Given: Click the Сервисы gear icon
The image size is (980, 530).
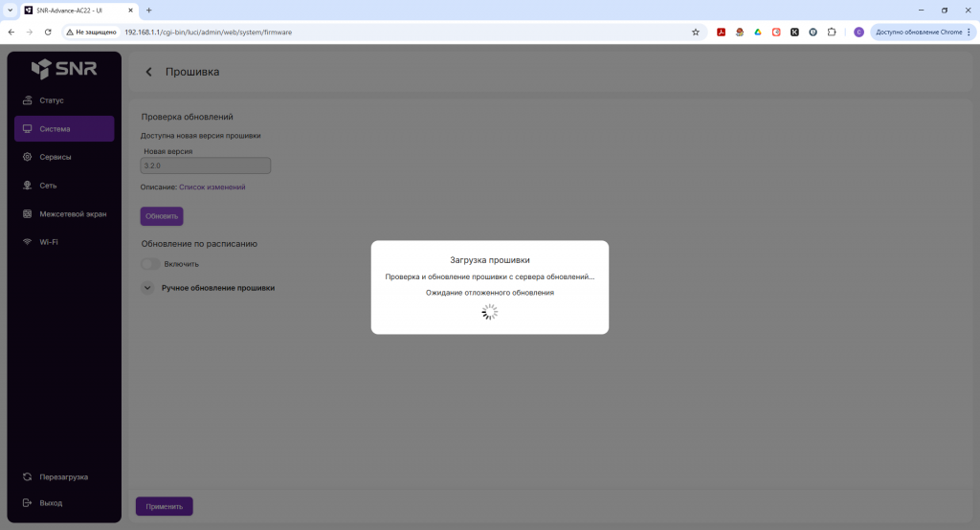Looking at the screenshot, I should (27, 157).
